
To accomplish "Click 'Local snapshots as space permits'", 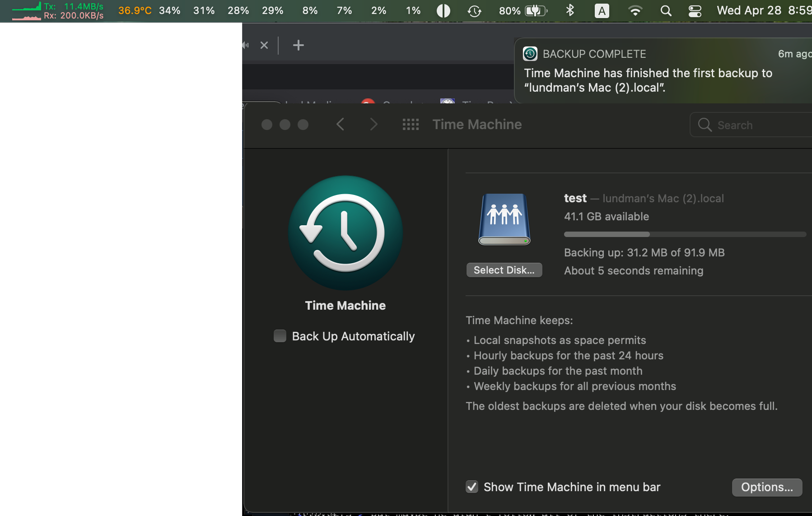I will (x=560, y=340).
